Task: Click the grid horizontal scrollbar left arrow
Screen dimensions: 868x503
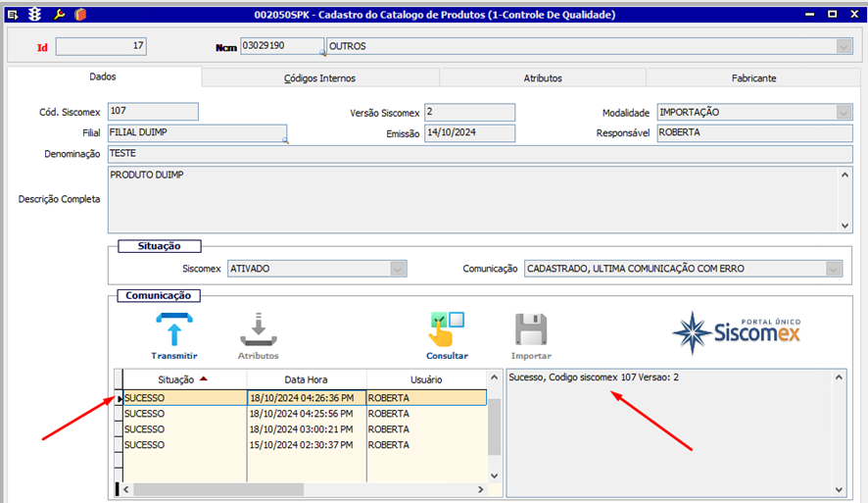Action: point(126,489)
